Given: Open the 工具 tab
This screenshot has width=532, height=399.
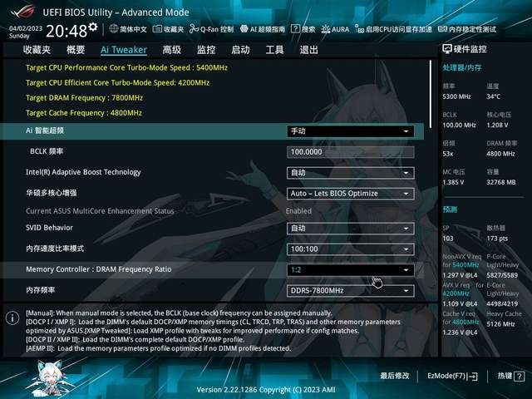Looking at the screenshot, I should click(274, 50).
